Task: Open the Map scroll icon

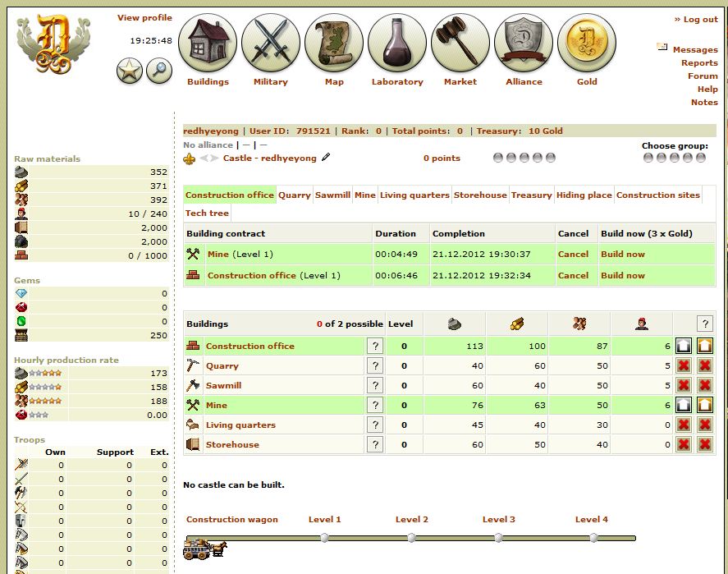Action: (334, 42)
